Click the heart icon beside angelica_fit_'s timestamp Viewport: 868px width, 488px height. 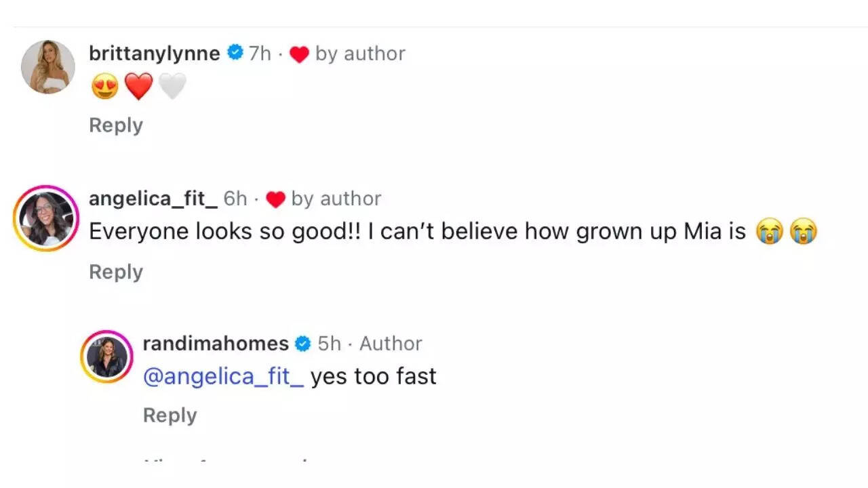[276, 199]
